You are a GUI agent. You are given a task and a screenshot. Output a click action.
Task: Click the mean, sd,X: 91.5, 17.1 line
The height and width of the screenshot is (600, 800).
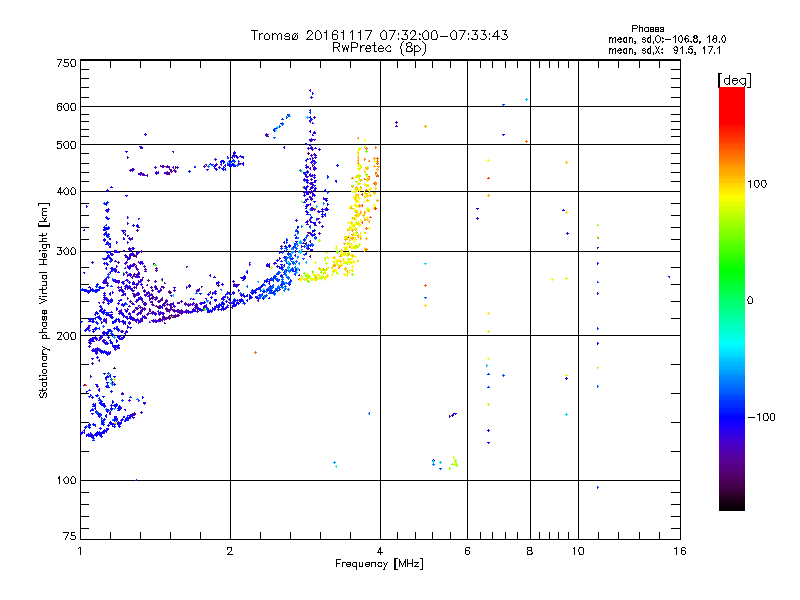[665, 50]
